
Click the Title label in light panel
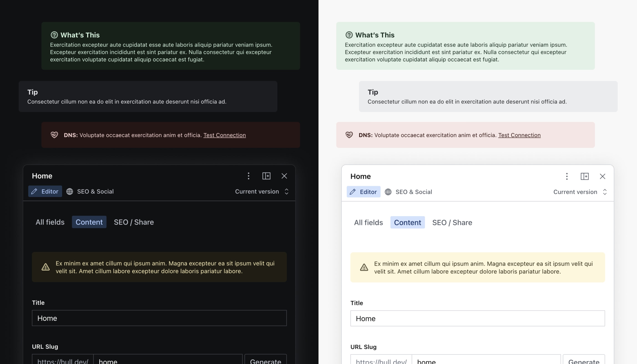357,303
